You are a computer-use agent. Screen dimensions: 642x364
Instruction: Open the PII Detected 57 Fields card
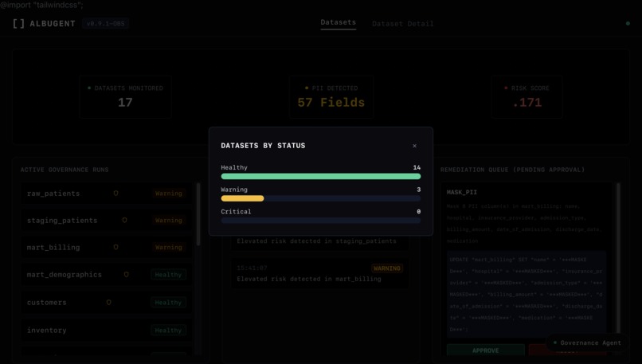pos(331,97)
